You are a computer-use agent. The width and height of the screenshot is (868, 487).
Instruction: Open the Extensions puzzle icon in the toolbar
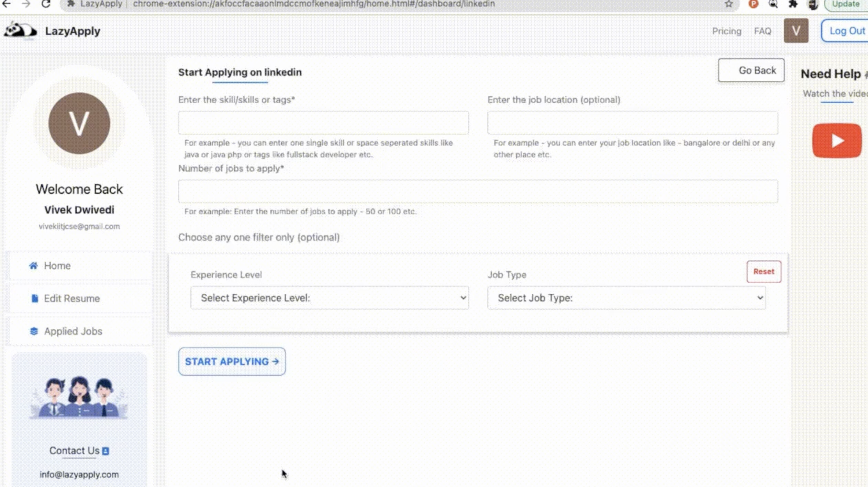pyautogui.click(x=793, y=4)
